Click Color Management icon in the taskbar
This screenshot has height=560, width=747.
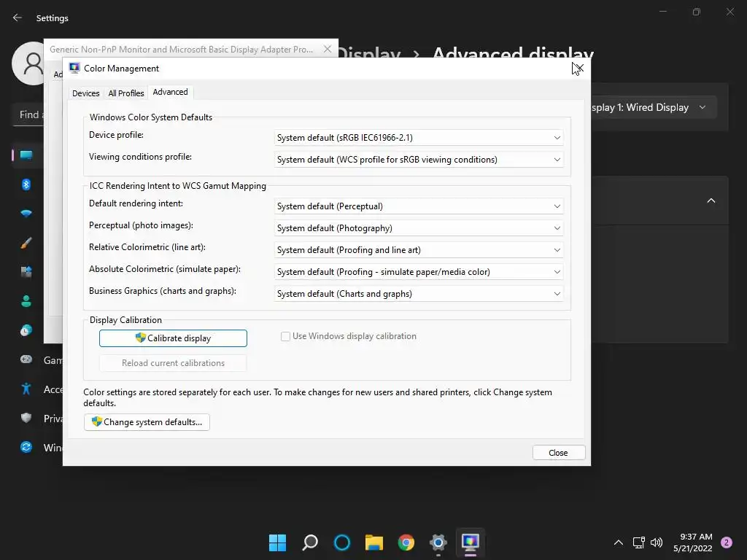pyautogui.click(x=471, y=542)
